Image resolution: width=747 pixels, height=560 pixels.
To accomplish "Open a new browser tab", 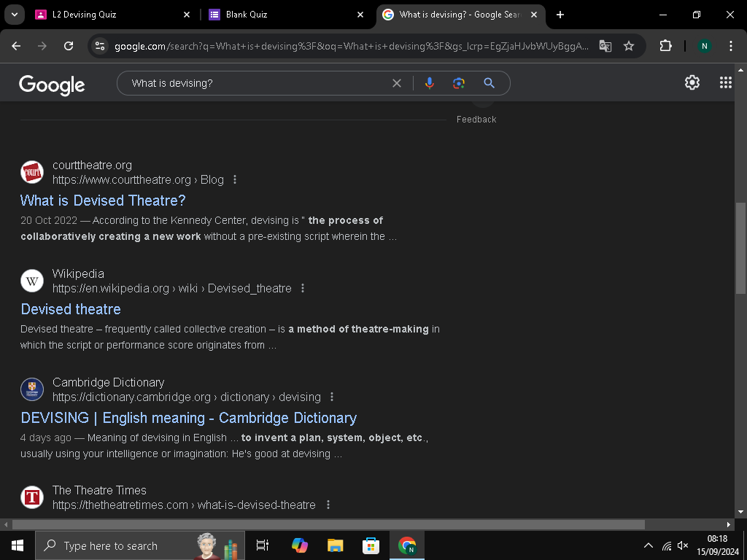I will pos(560,15).
